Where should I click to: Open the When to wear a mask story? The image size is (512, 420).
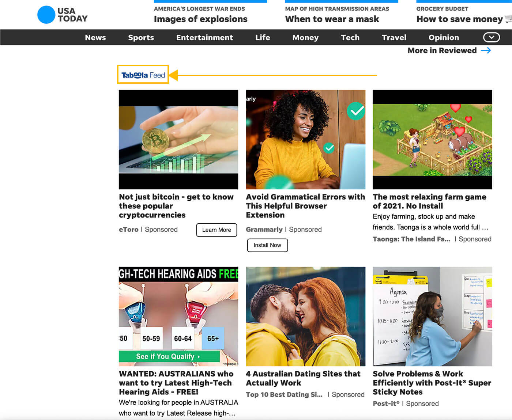[x=332, y=19]
